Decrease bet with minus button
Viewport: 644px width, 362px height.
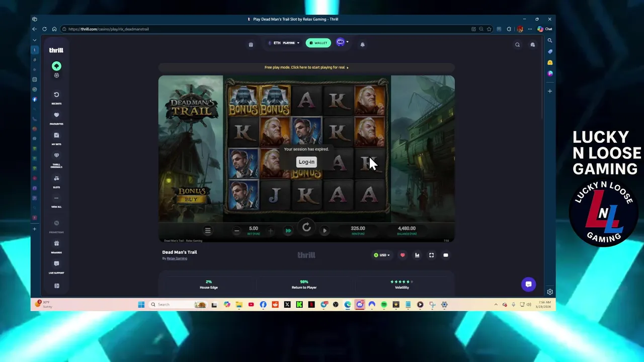236,231
